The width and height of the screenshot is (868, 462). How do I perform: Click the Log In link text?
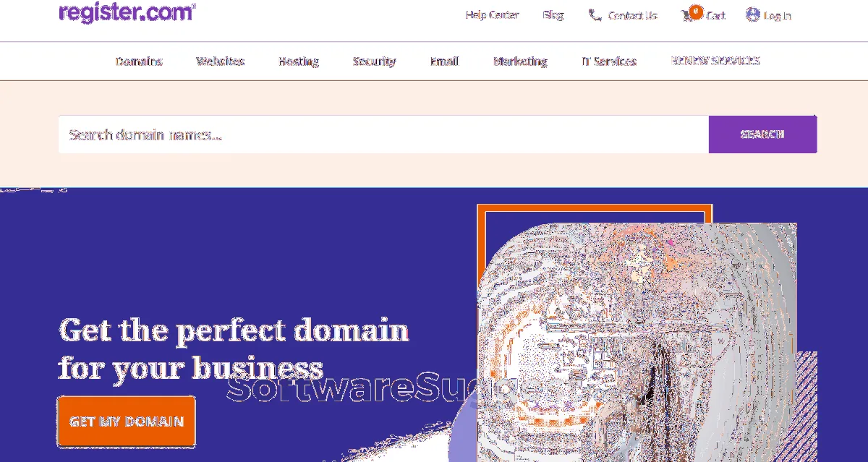[778, 15]
